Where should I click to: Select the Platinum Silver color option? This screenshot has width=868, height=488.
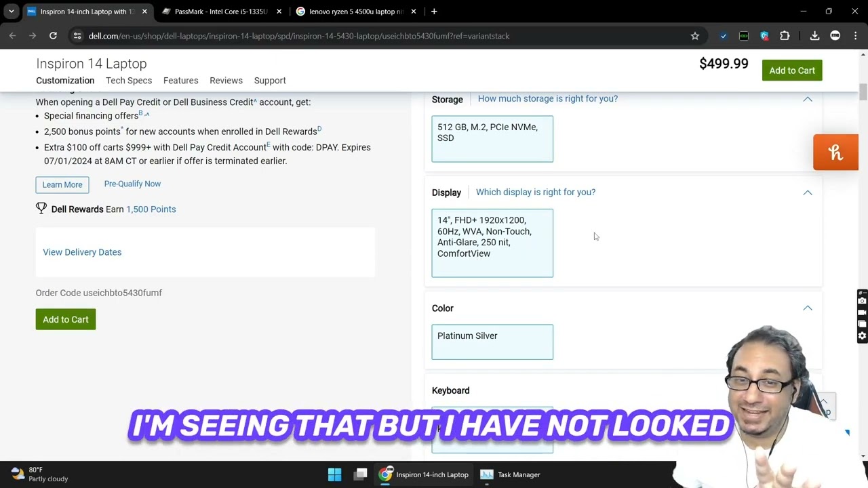pyautogui.click(x=492, y=342)
